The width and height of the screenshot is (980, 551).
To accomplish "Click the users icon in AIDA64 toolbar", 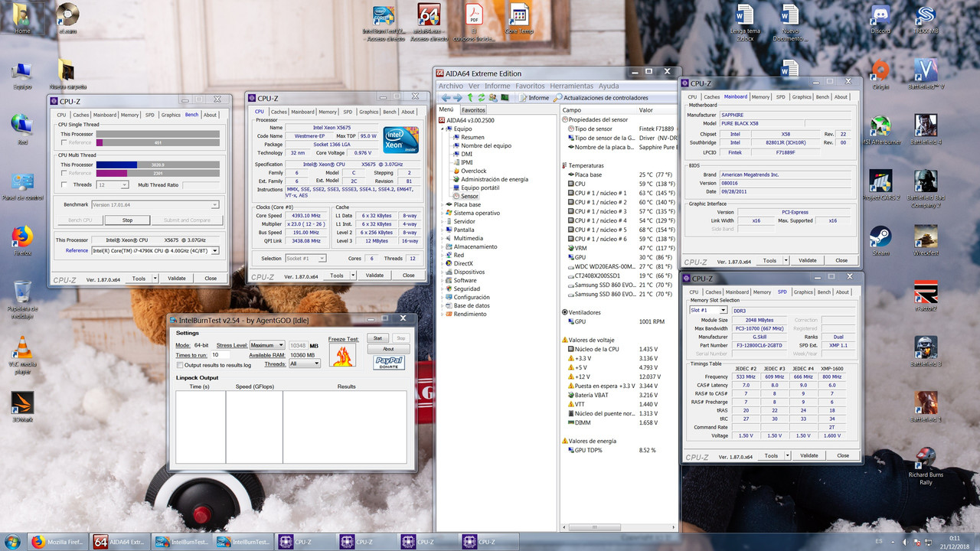I will 493,98.
